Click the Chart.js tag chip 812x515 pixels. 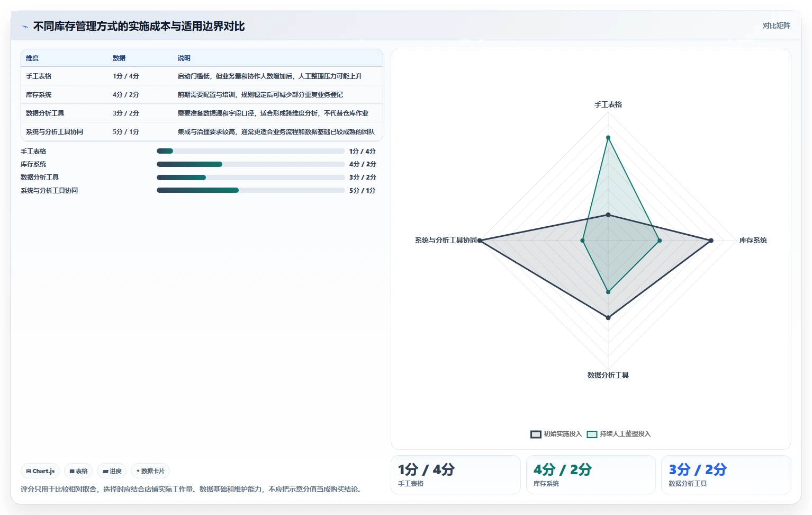tap(40, 471)
